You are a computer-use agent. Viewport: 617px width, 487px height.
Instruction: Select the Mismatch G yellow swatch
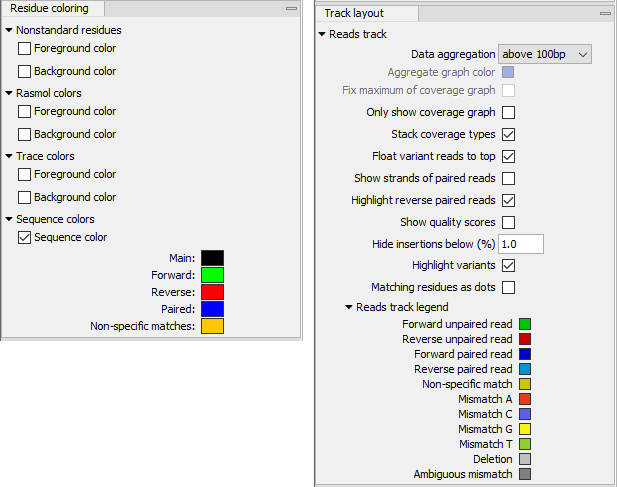click(525, 429)
